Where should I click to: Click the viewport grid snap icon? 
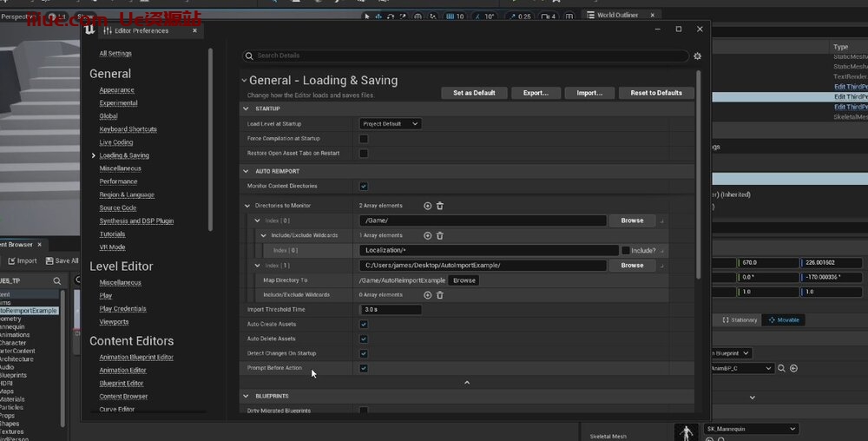[x=449, y=16]
